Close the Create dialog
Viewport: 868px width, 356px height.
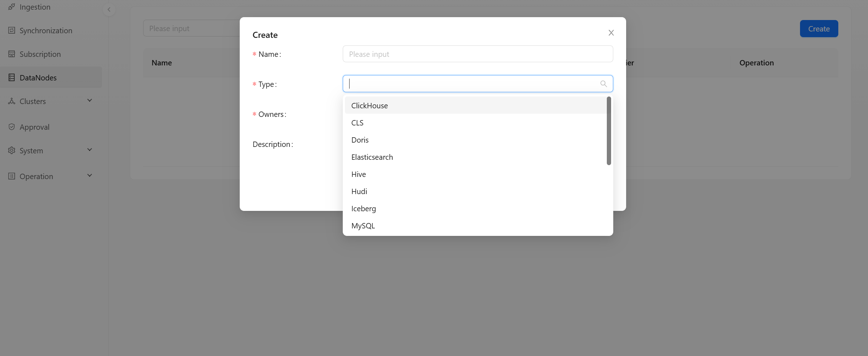[611, 33]
